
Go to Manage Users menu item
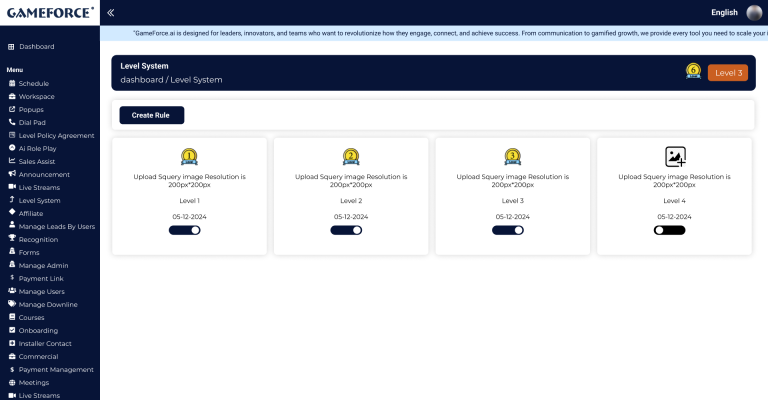41,291
